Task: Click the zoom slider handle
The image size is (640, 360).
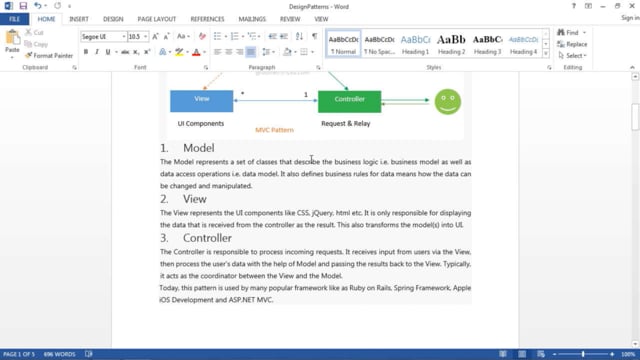Action: tap(583, 354)
